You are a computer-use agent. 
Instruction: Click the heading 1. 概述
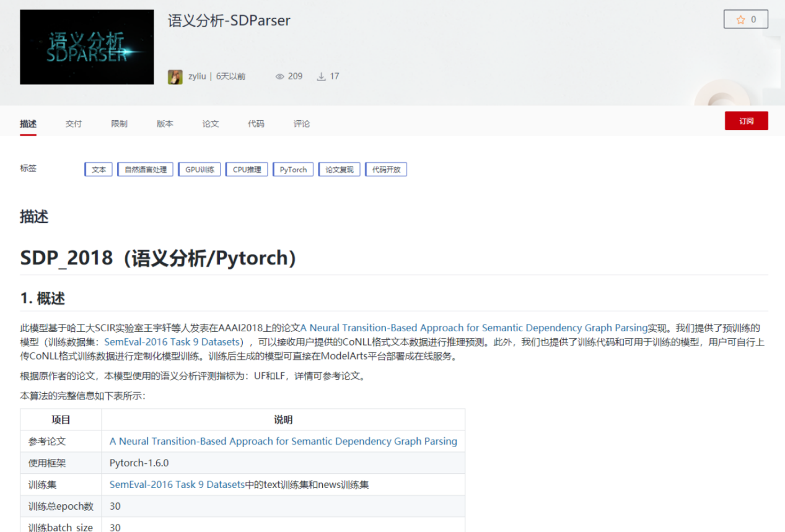(x=42, y=299)
